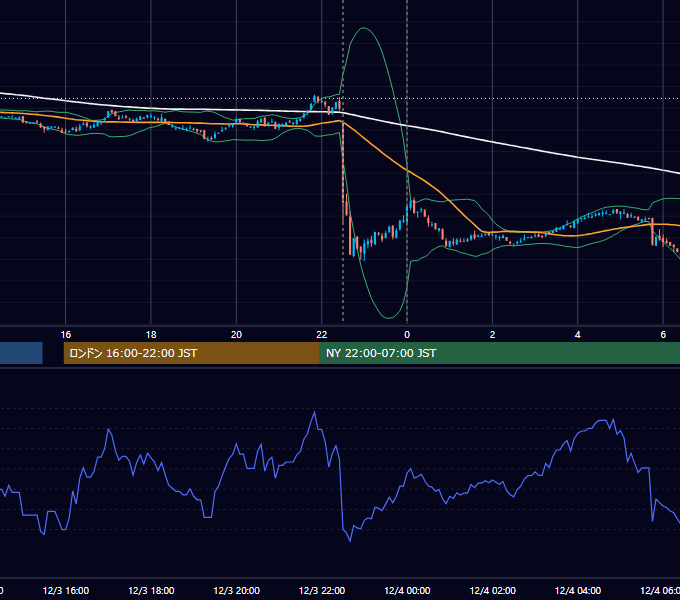680x600 pixels.
Task: Click the 12/4 04:00 label on oscillator axis
Action: (x=578, y=590)
